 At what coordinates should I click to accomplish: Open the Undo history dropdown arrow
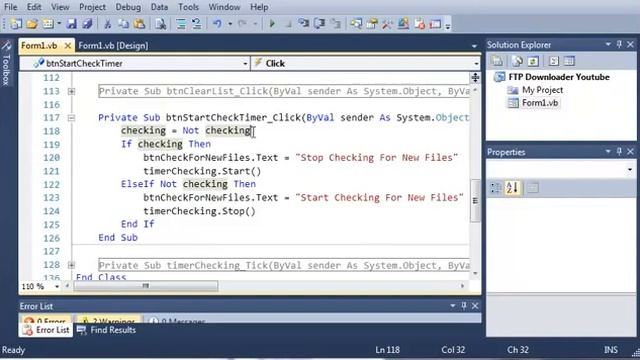[x=230, y=24]
